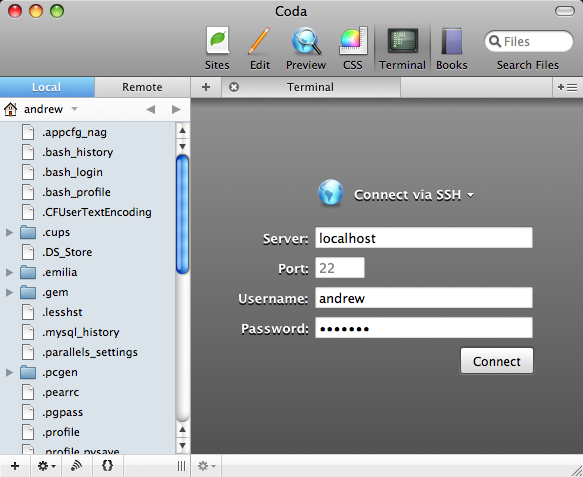Switch to the Edit pencil tool
The image size is (583, 477).
coord(260,48)
